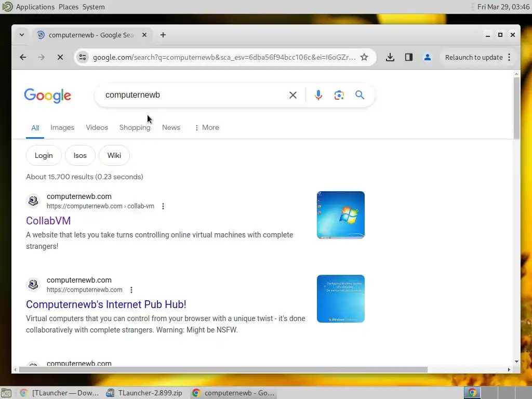Click the CollabVM result description text
The width and height of the screenshot is (532, 399).
click(159, 241)
